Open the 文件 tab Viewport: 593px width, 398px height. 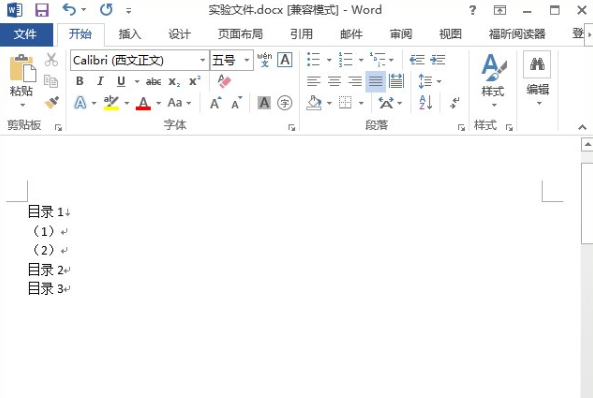click(x=26, y=34)
